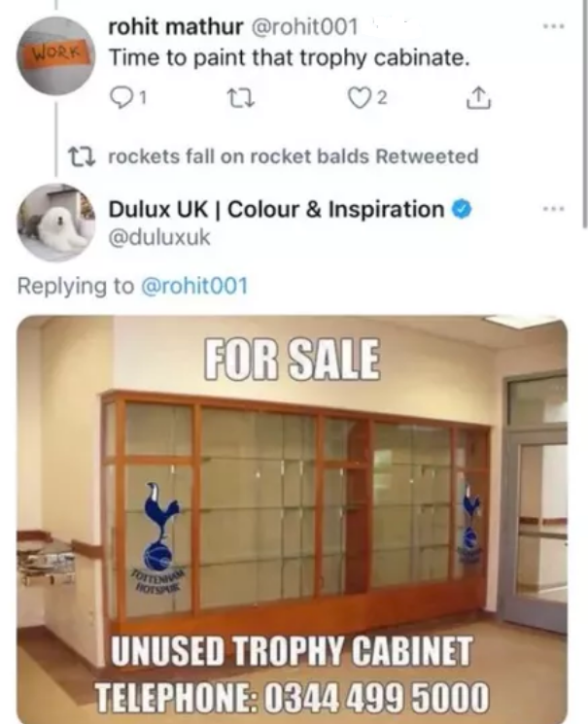Click the like count number 2
The width and height of the screenshot is (588, 724).
click(x=383, y=98)
